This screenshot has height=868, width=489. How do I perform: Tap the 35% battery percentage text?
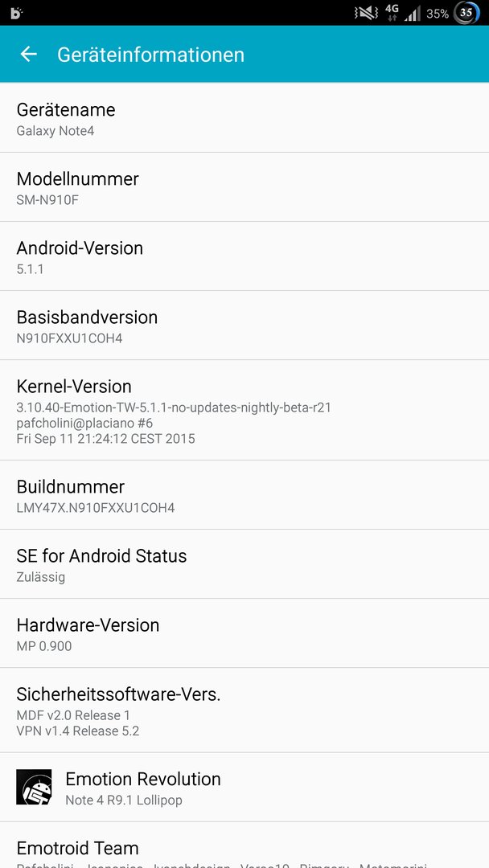[x=438, y=14]
